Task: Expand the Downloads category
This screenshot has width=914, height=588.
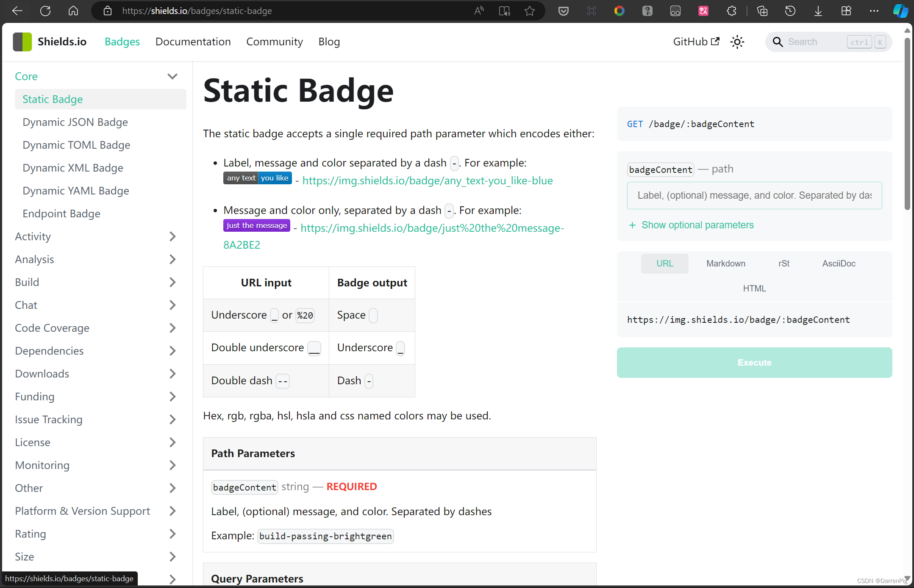Action: coord(172,374)
